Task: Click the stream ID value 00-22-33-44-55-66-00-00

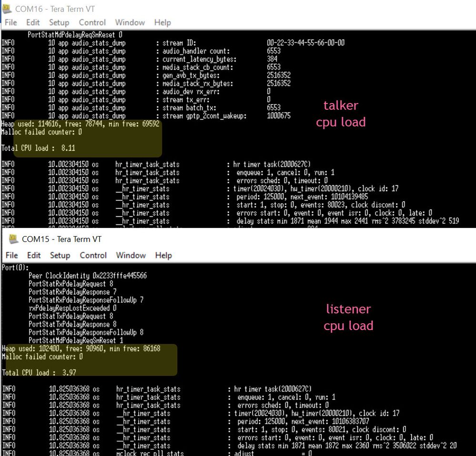Action: click(x=306, y=43)
